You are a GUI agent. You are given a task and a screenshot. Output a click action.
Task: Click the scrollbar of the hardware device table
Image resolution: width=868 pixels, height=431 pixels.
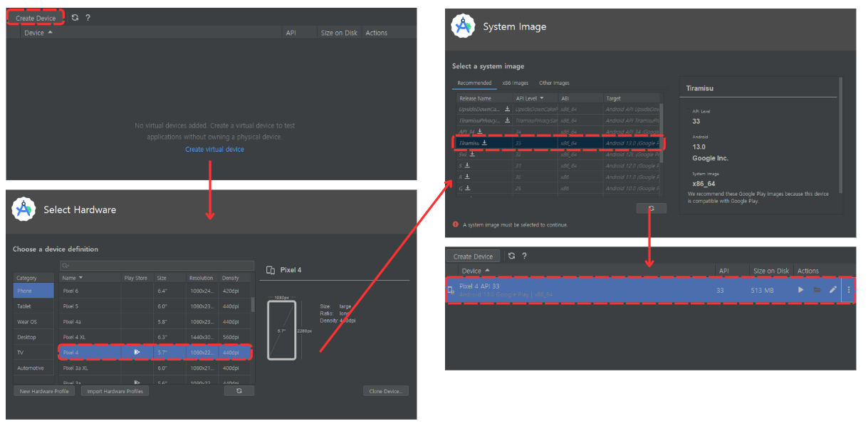pyautogui.click(x=252, y=305)
